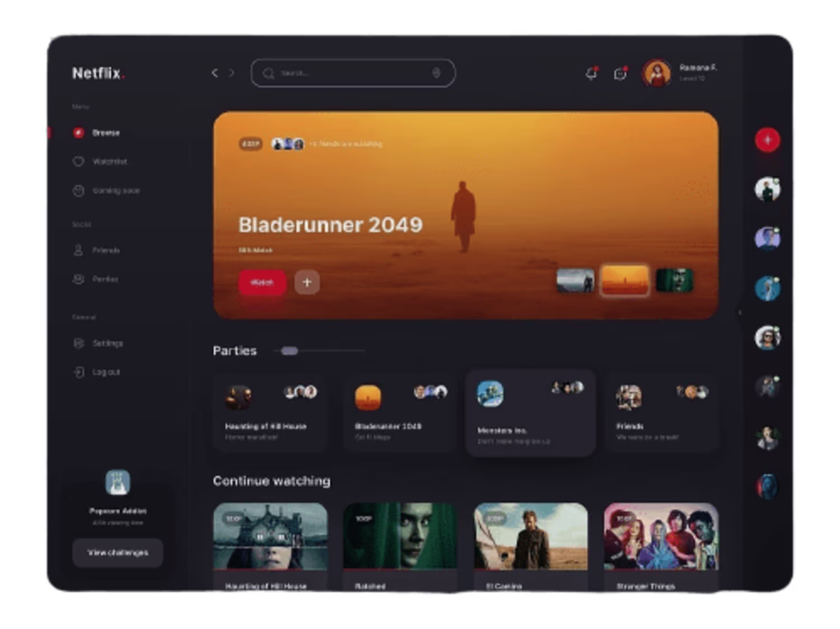Select the third friend avatar in right sidebar
Image resolution: width=840 pixels, height=629 pixels.
pos(767,288)
